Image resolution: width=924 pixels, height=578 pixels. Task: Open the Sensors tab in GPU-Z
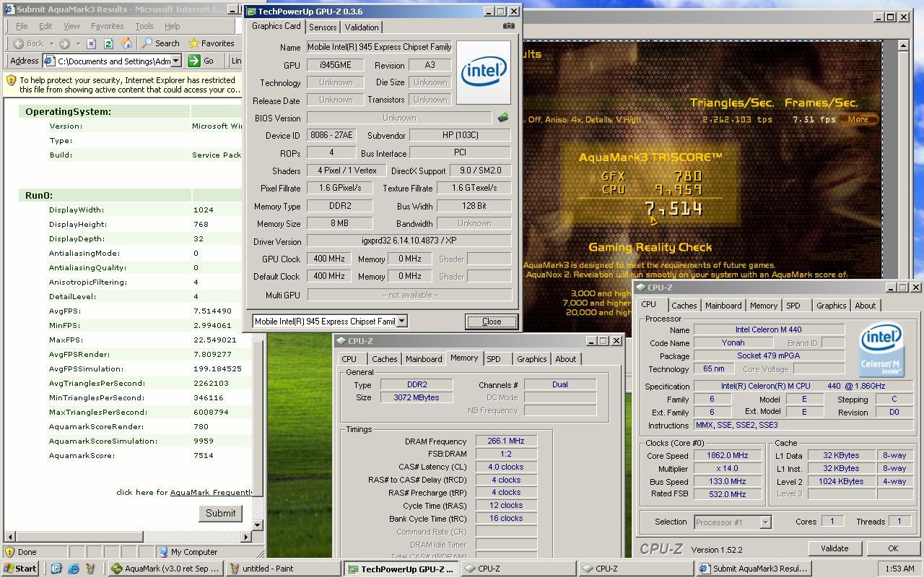[x=323, y=27]
